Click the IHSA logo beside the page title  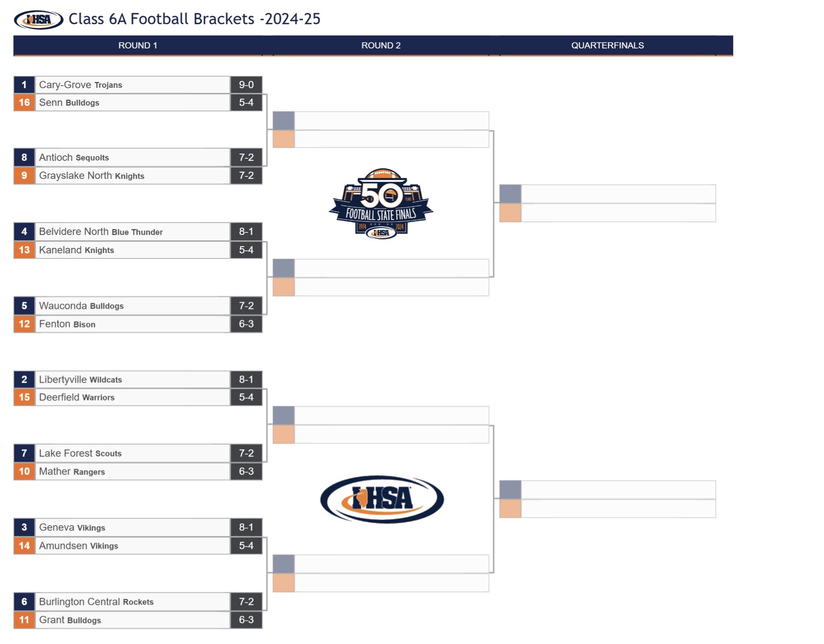38,20
